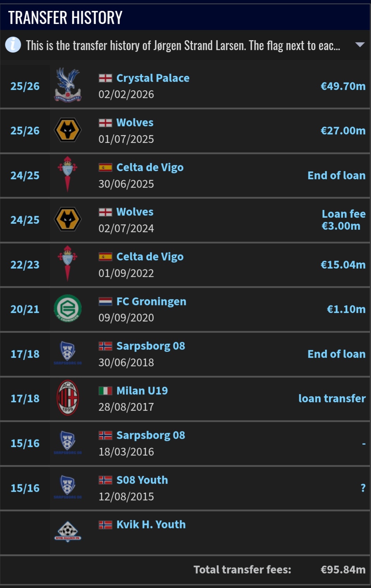Click the AC Milan club crest
This screenshot has height=588, width=371.
pos(68,398)
